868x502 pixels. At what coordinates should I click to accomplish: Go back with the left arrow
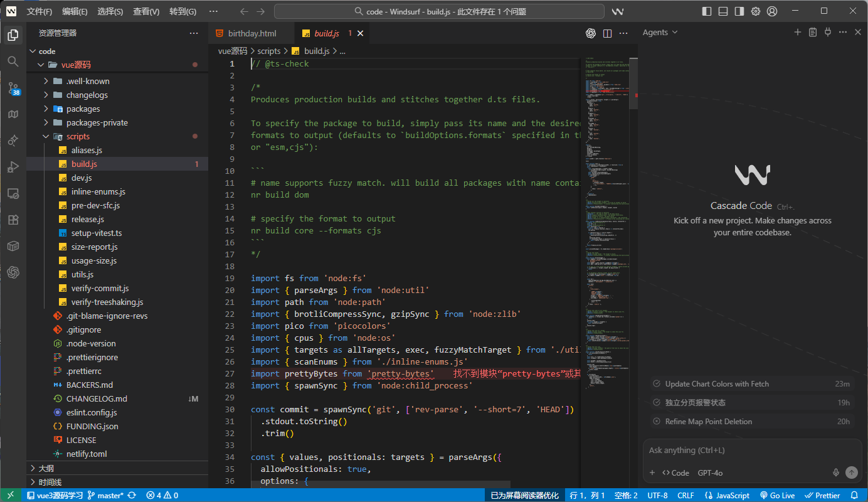[x=245, y=11]
